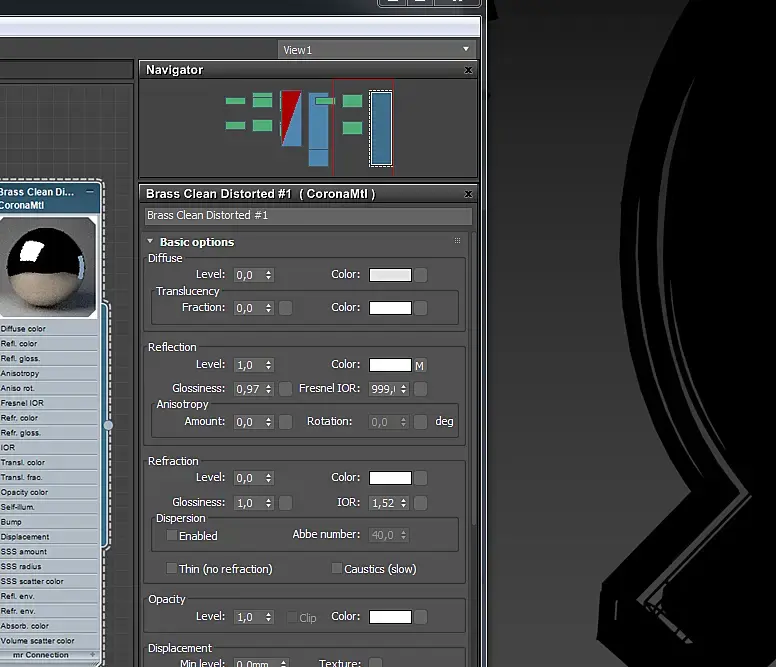
Task: Click the Refraction Glossiness map button
Action: click(286, 503)
